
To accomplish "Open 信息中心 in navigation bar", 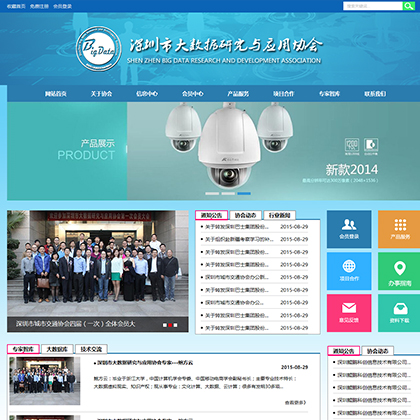I will click(147, 94).
